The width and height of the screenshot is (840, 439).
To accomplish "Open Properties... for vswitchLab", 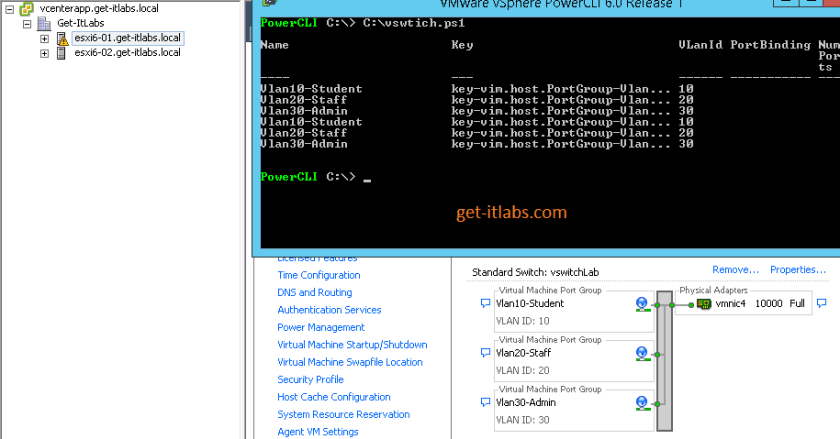I will tap(798, 270).
